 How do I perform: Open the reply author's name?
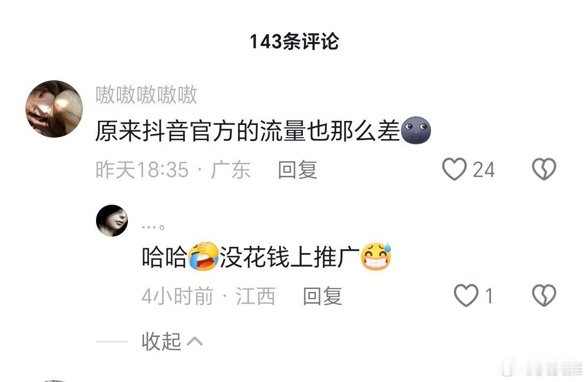coord(153,227)
